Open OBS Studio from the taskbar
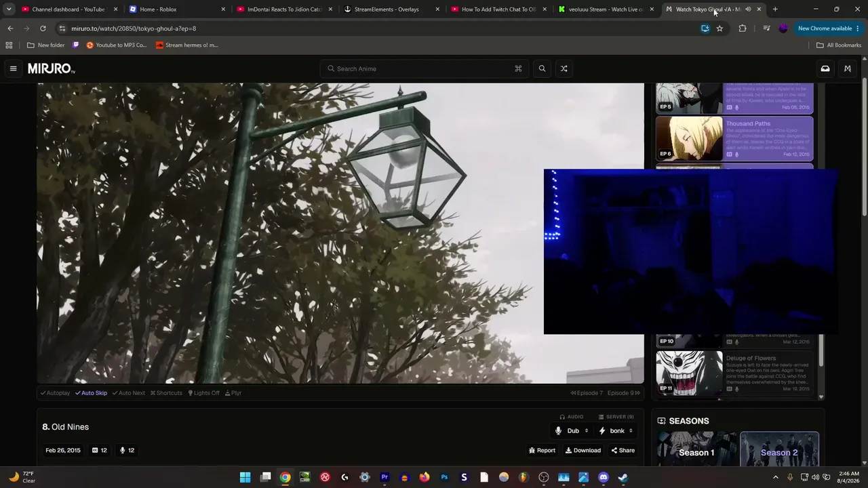868x488 pixels. [544, 477]
